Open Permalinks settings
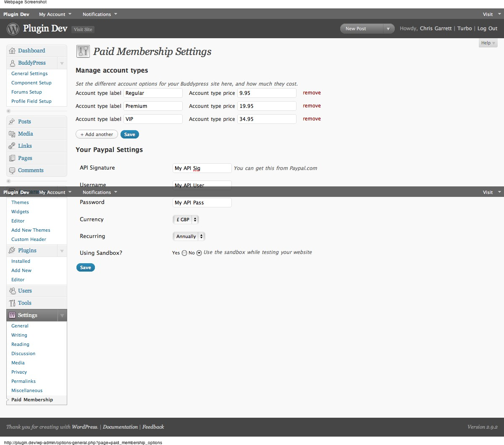Screen dimensions: 504x445 24,381
